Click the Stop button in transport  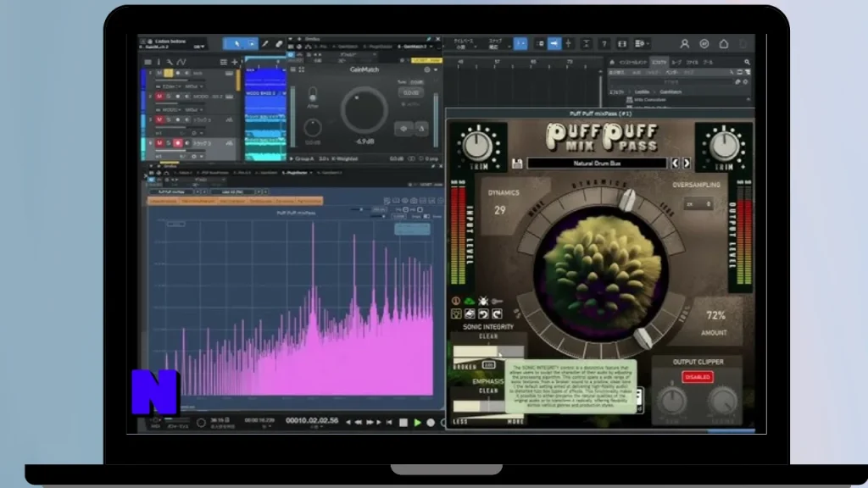pyautogui.click(x=403, y=423)
